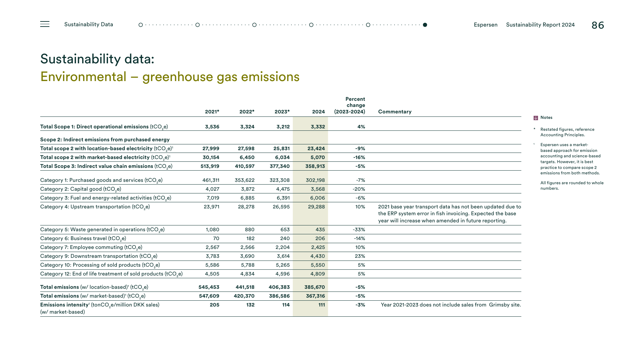Viewport: 644px width, 362px height.
Task: Jump to the first progress dot
Action: 140,25
